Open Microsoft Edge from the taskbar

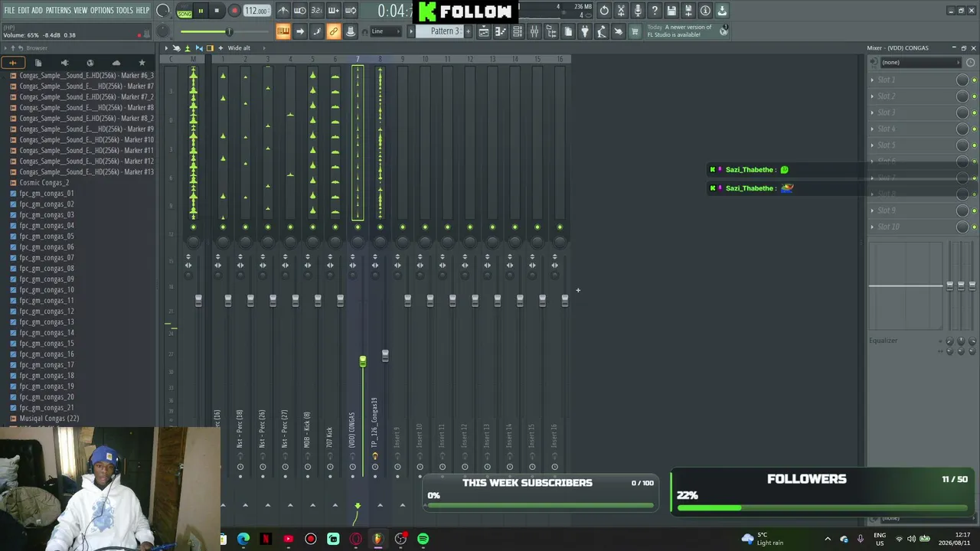[x=243, y=539]
